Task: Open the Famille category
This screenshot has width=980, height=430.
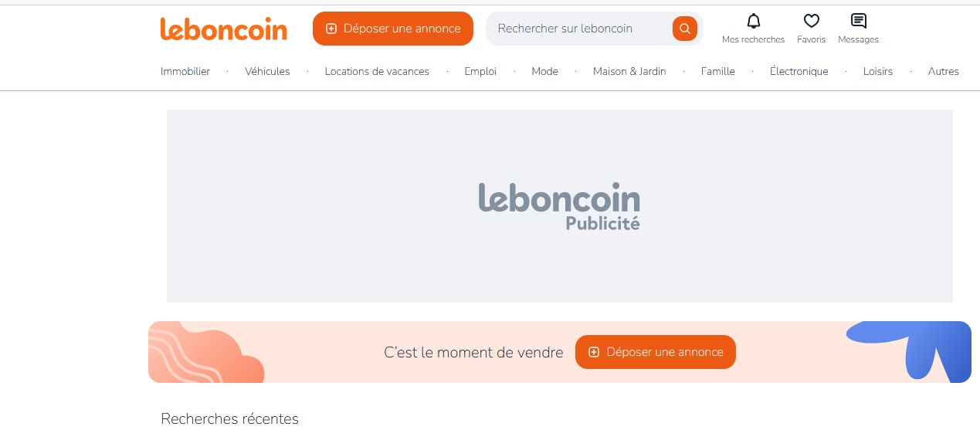Action: pyautogui.click(x=718, y=71)
